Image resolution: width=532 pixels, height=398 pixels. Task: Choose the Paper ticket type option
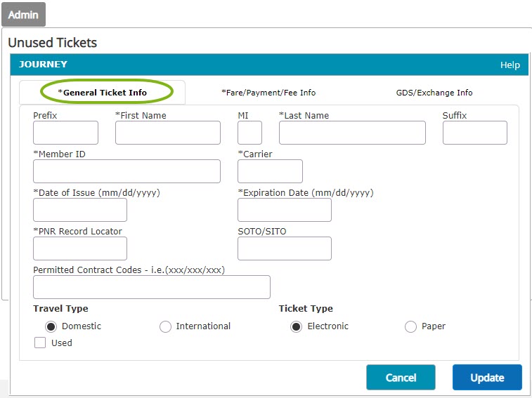tap(410, 327)
